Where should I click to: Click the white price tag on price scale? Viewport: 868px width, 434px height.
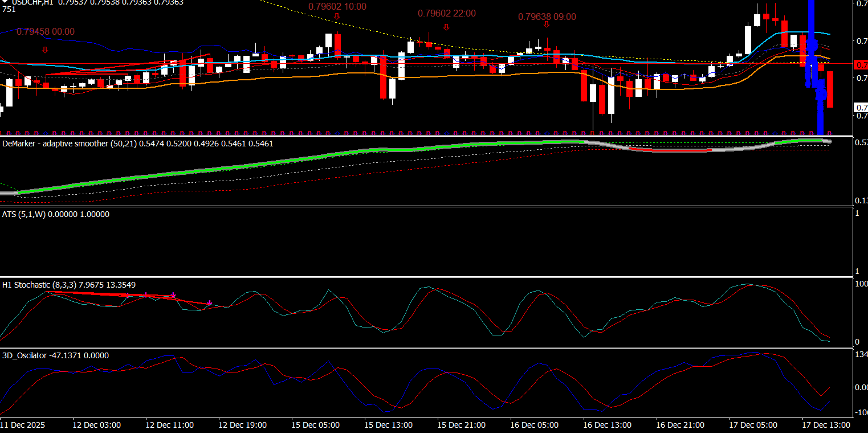point(862,108)
